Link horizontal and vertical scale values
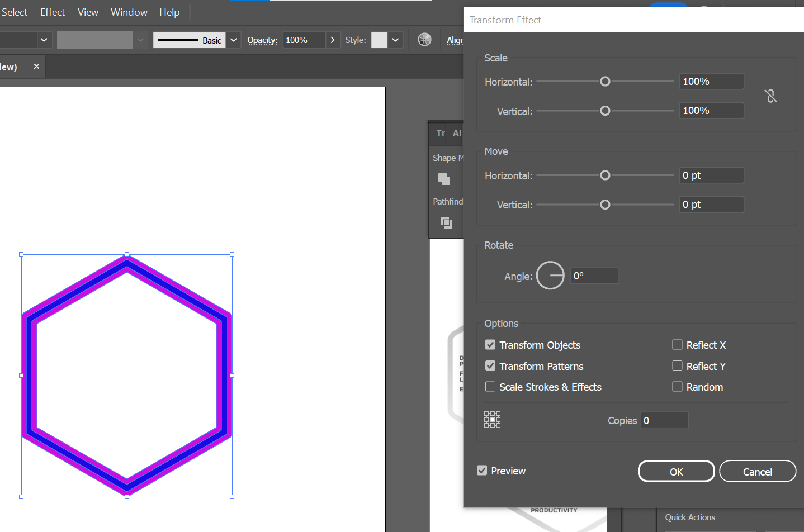Screen dimensions: 804x532 point(771,96)
